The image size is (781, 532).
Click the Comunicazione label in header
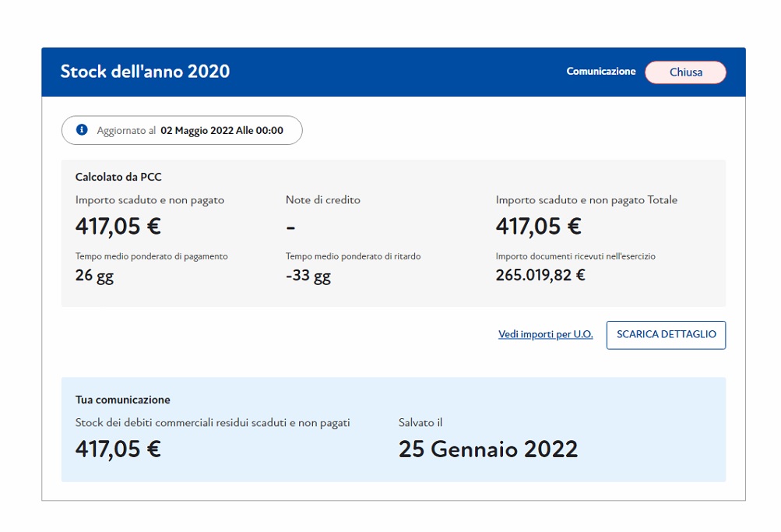click(600, 72)
